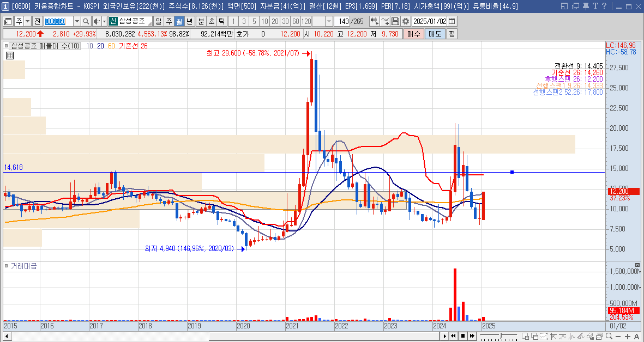
Task: Select interval button 120
Action: (306, 21)
